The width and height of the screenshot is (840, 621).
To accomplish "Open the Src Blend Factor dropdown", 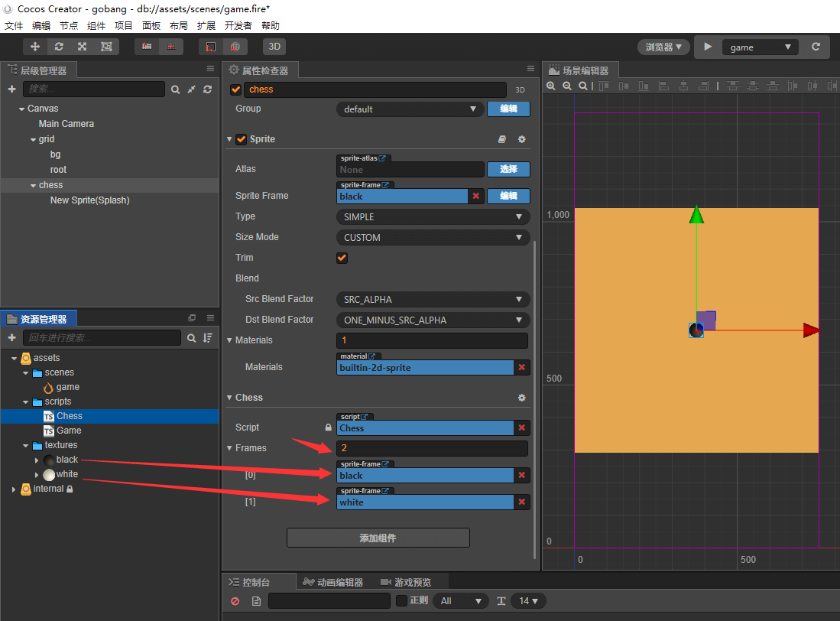I will click(x=433, y=300).
